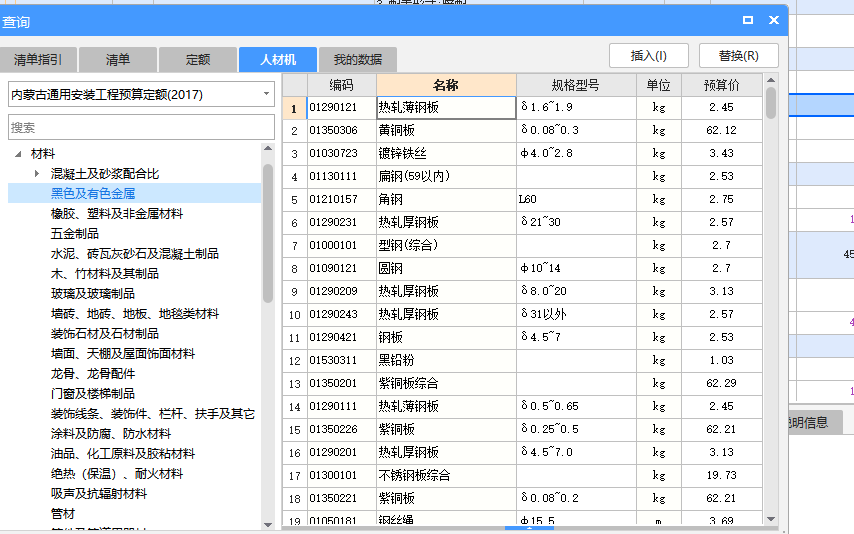Select 装饰线条、装饰件、栏杆、扶手及其它
854x534 pixels.
pyautogui.click(x=152, y=414)
